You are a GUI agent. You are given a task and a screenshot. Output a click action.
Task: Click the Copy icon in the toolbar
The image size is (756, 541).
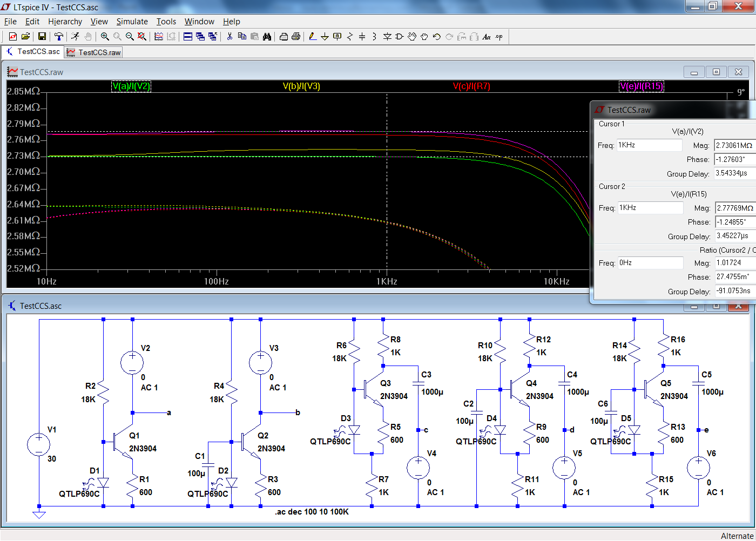point(242,36)
